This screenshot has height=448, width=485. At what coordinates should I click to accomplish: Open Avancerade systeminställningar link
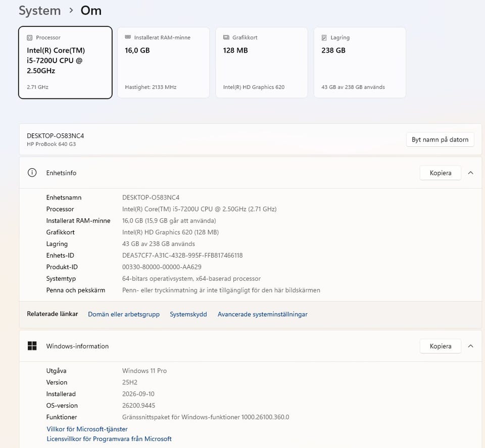click(x=262, y=314)
